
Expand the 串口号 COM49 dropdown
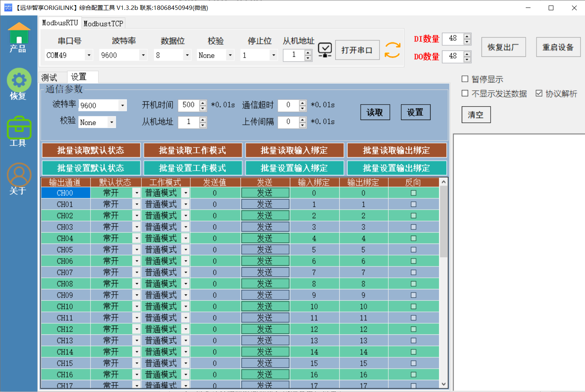tap(89, 55)
